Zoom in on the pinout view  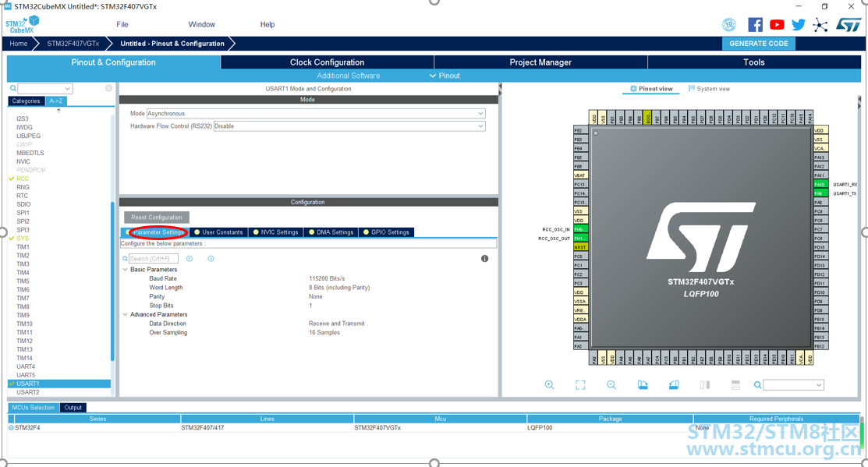[x=549, y=384]
